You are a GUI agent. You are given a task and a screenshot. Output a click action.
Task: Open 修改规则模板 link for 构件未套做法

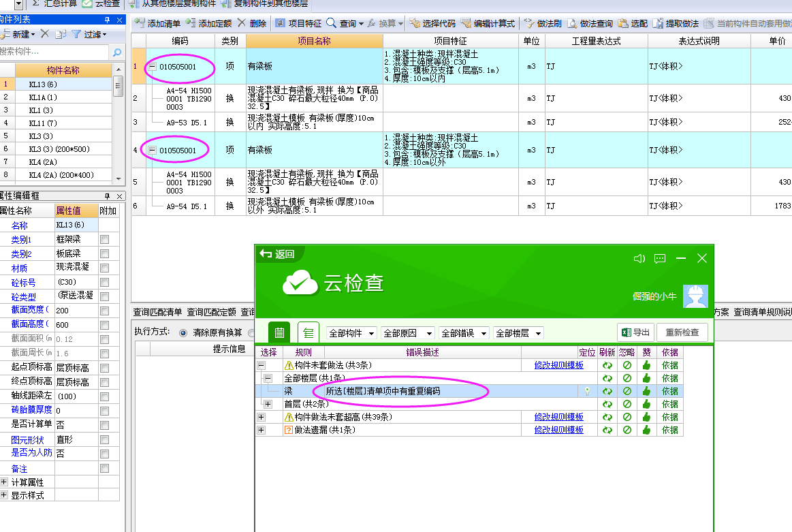coord(558,365)
